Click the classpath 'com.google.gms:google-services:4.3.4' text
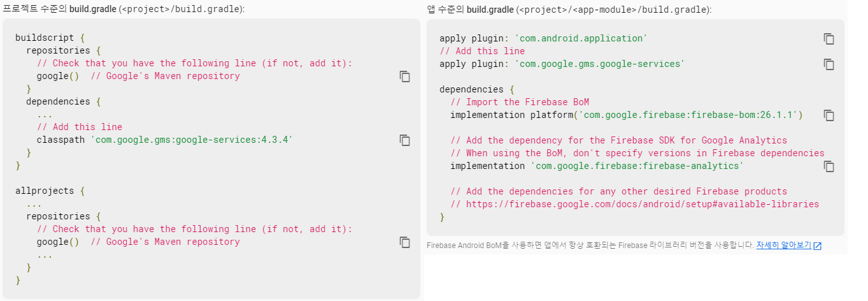The image size is (868, 301). point(165,140)
